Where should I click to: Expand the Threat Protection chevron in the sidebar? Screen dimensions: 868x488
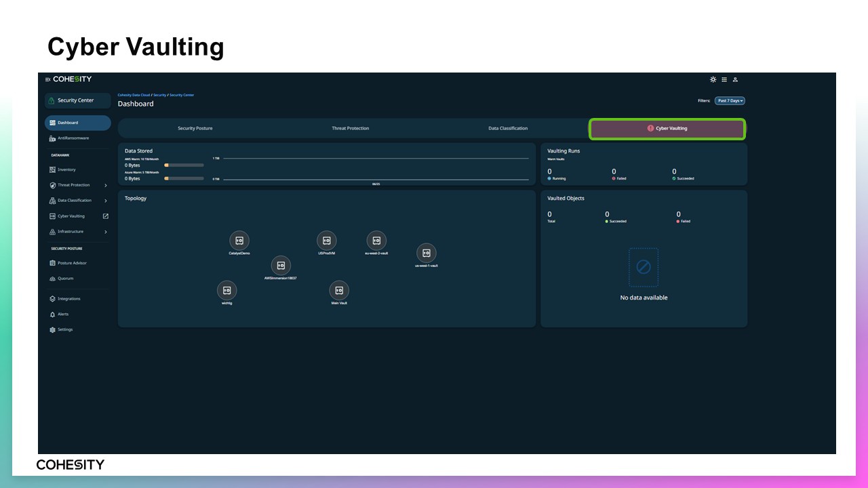click(x=106, y=185)
